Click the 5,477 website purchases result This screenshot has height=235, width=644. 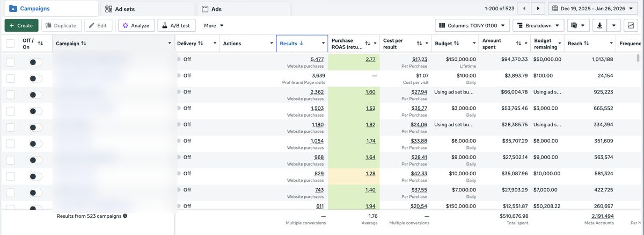(x=317, y=59)
